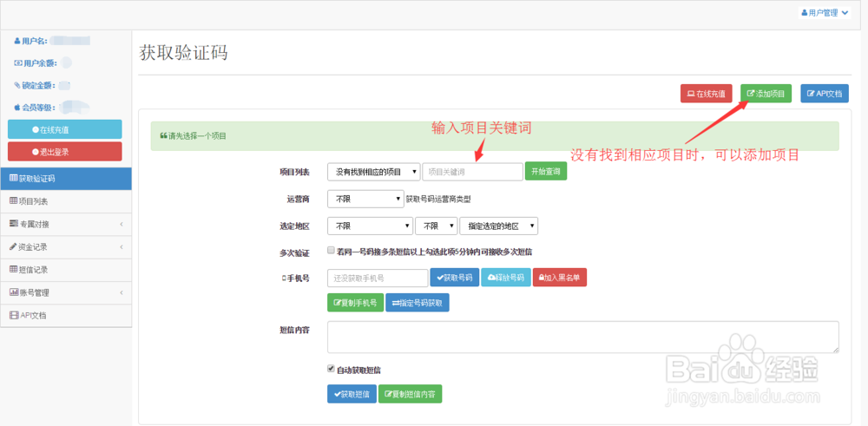Click the chart icon beside 账号管理
This screenshot has height=426, width=868.
coord(14,292)
